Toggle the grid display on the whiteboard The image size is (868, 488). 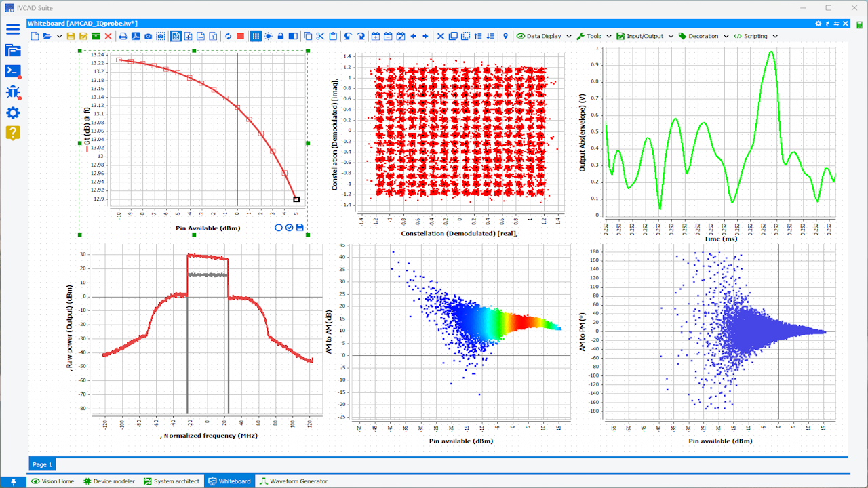[x=256, y=36]
